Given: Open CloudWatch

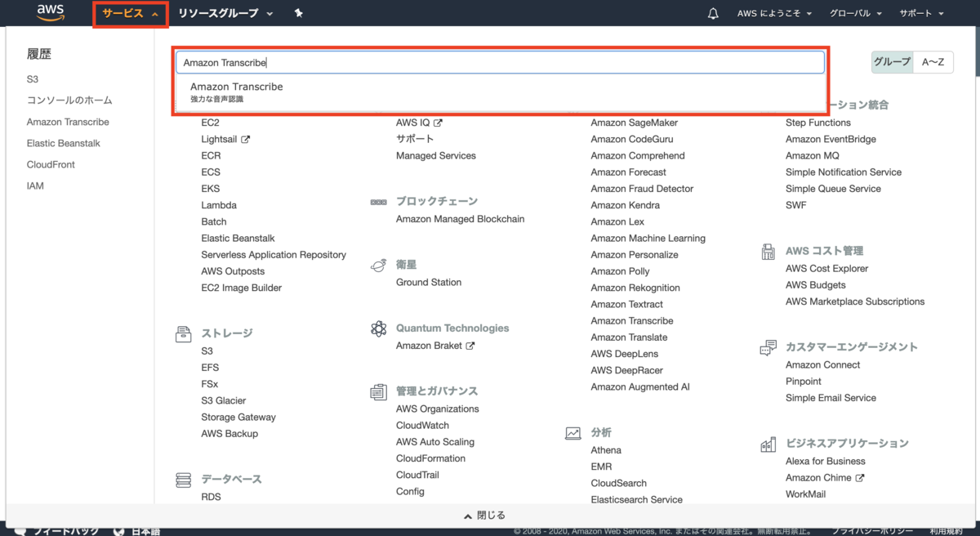Looking at the screenshot, I should click(423, 425).
